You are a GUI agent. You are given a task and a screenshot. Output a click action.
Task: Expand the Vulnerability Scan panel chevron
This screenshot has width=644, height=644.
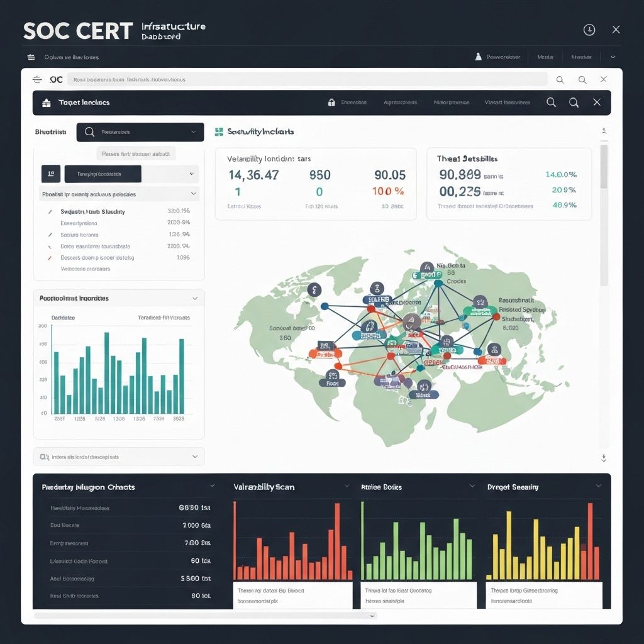347,486
